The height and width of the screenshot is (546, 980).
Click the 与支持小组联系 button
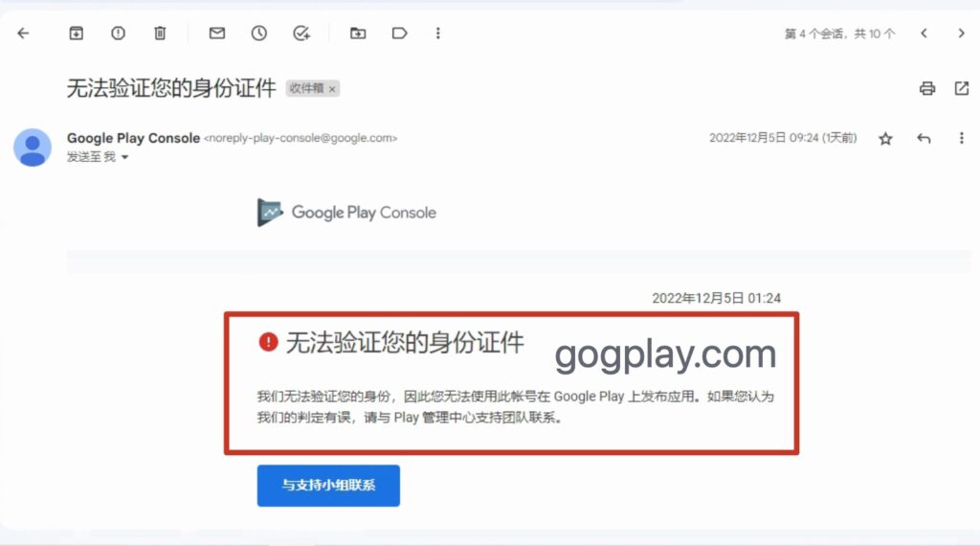click(328, 486)
